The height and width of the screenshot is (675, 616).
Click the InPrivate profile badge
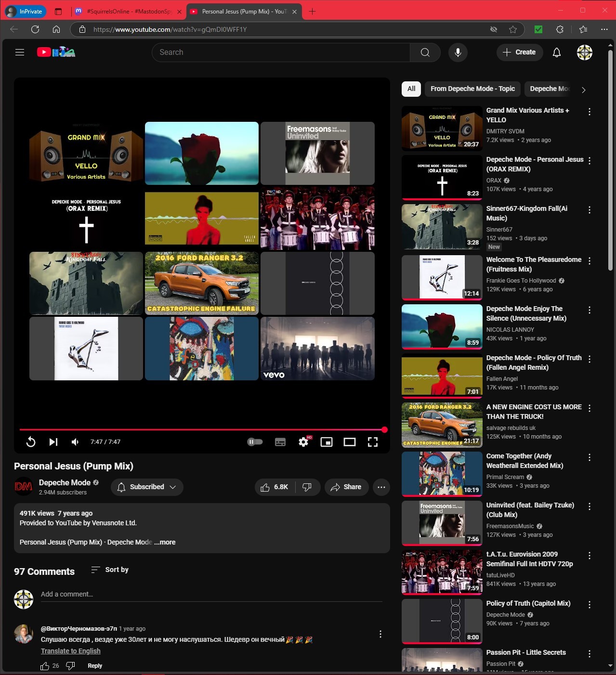(x=25, y=11)
